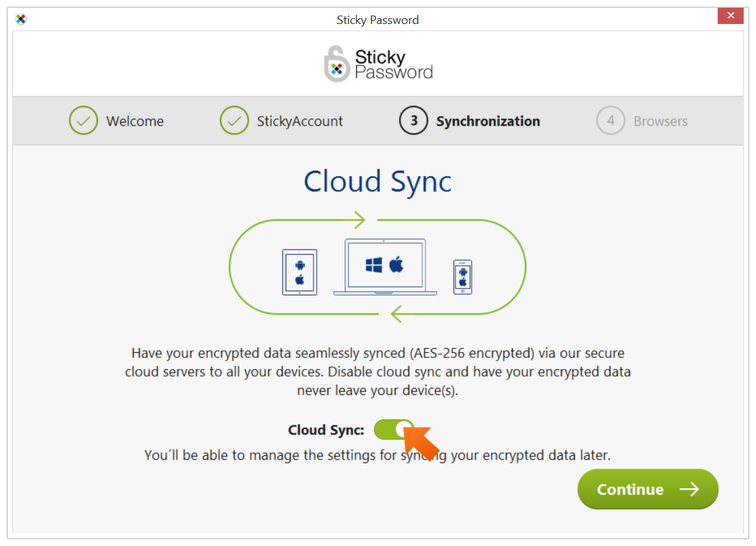Select the Welcome step checkmark icon

tap(84, 121)
